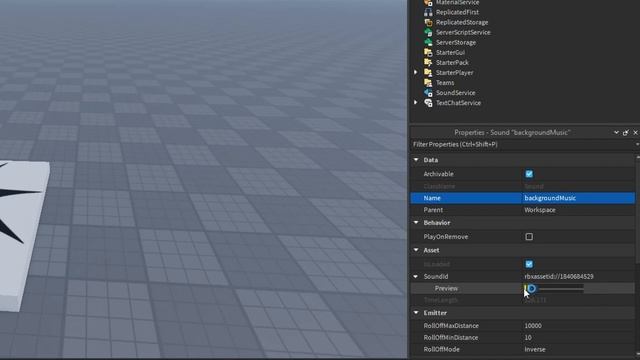Select the SoundService row label
The width and height of the screenshot is (640, 360).
(455, 93)
